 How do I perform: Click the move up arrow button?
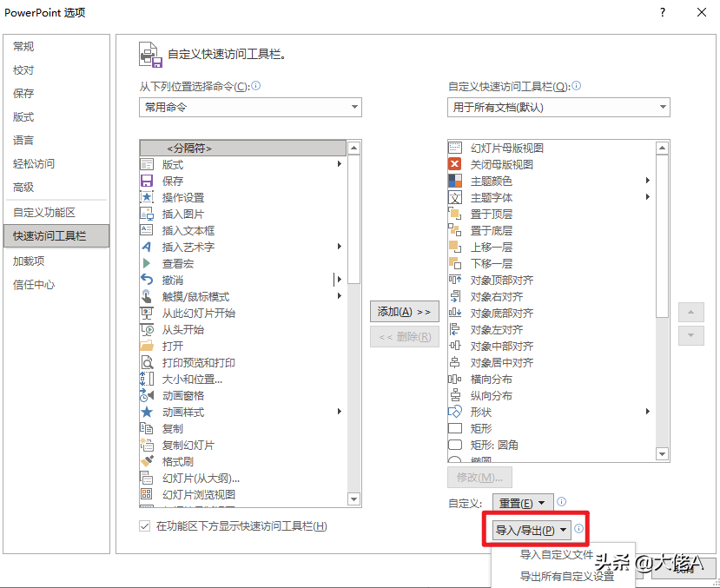tap(691, 312)
